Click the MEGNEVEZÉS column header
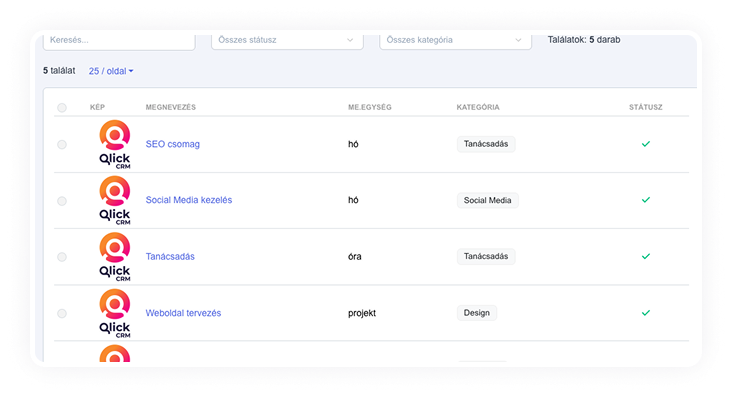Viewport: 732px width, 397px height. (170, 107)
